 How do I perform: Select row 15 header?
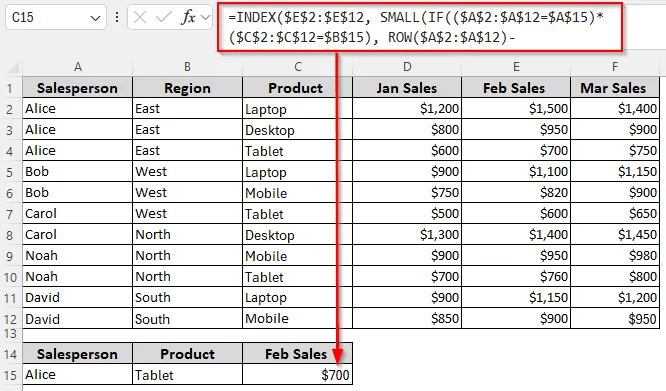(10, 375)
